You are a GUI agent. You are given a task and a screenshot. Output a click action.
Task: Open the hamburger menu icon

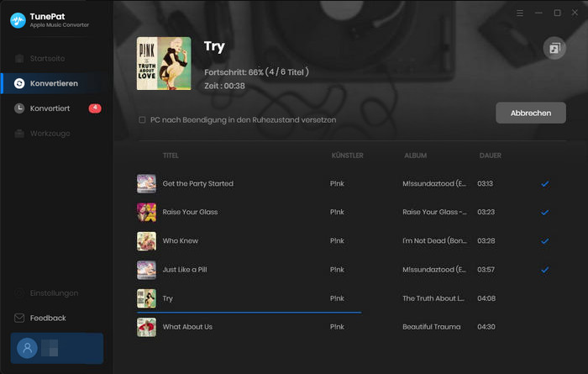520,13
